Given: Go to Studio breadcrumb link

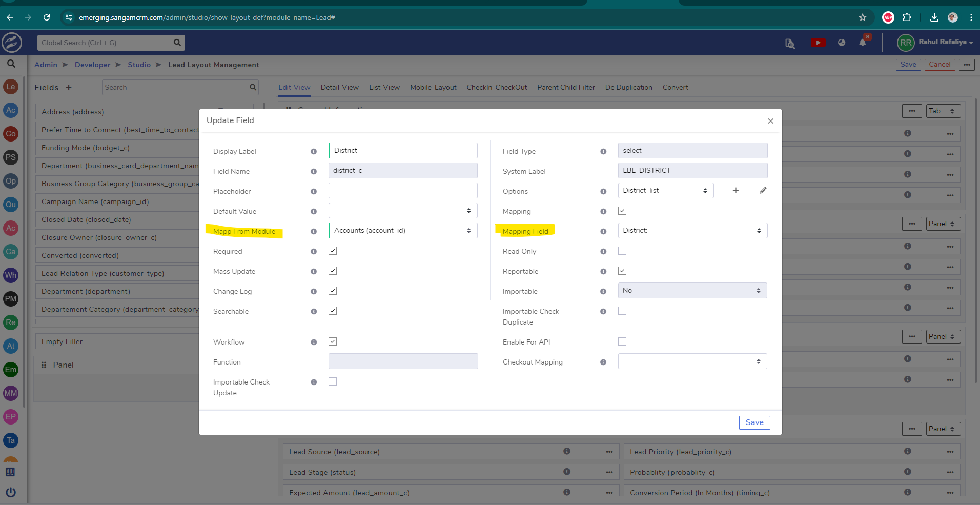Looking at the screenshot, I should [x=139, y=65].
